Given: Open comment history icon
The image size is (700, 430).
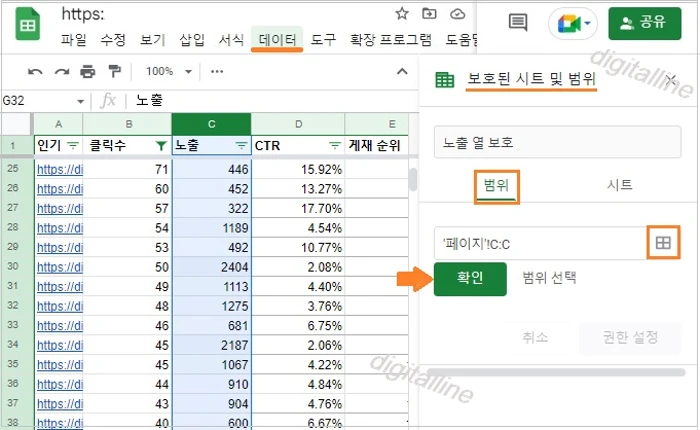Looking at the screenshot, I should 518,22.
